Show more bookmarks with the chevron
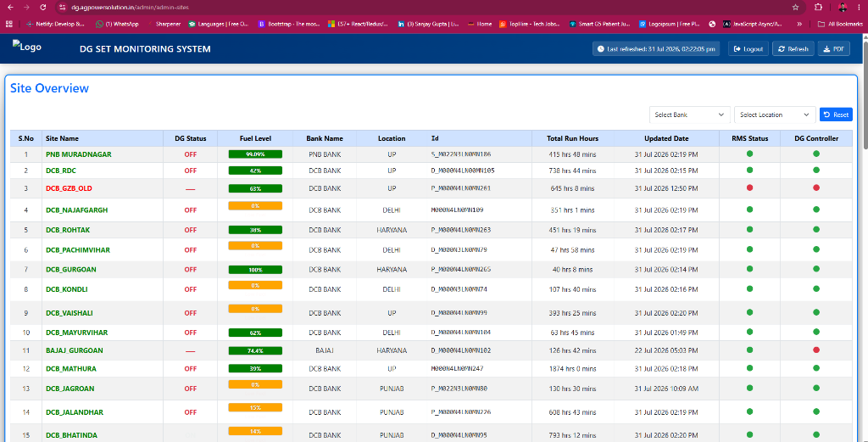The image size is (868, 442). [799, 24]
